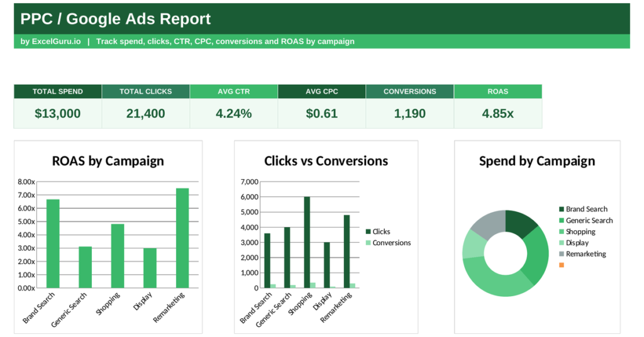The image size is (644, 337).
Task: Select the AVG CTR header cell
Action: tap(234, 92)
